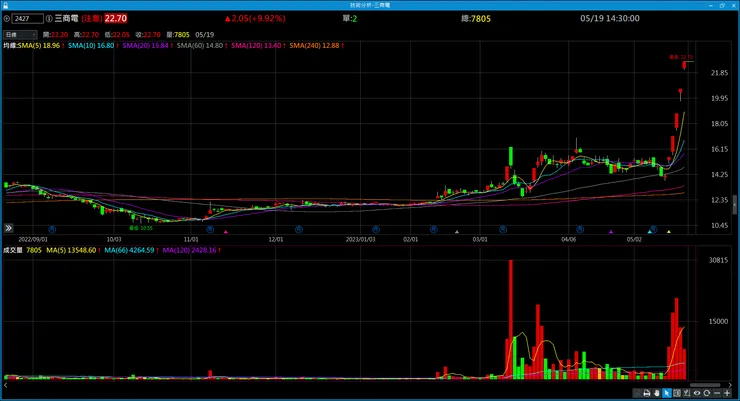Select the arrow cursor tool

pyautogui.click(x=666, y=393)
